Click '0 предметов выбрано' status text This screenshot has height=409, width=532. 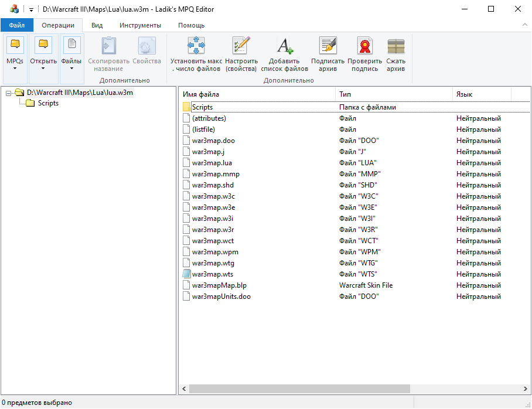click(x=37, y=403)
